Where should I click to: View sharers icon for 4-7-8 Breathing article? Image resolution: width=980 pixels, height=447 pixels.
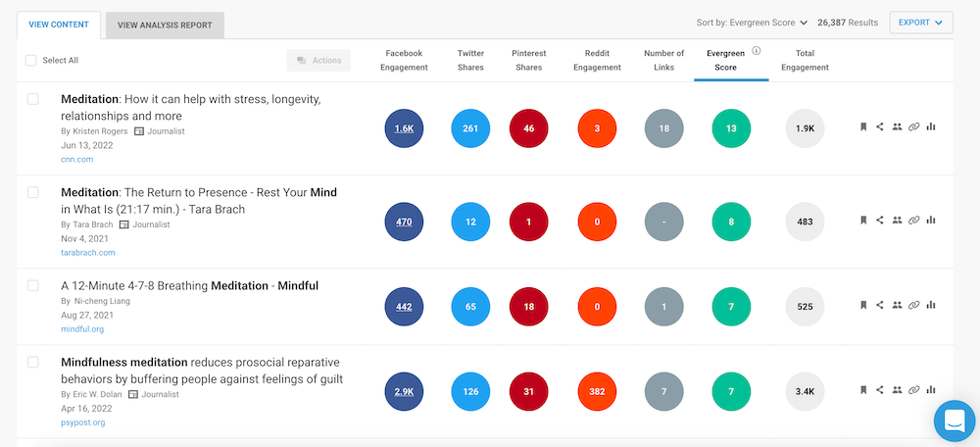[897, 305]
